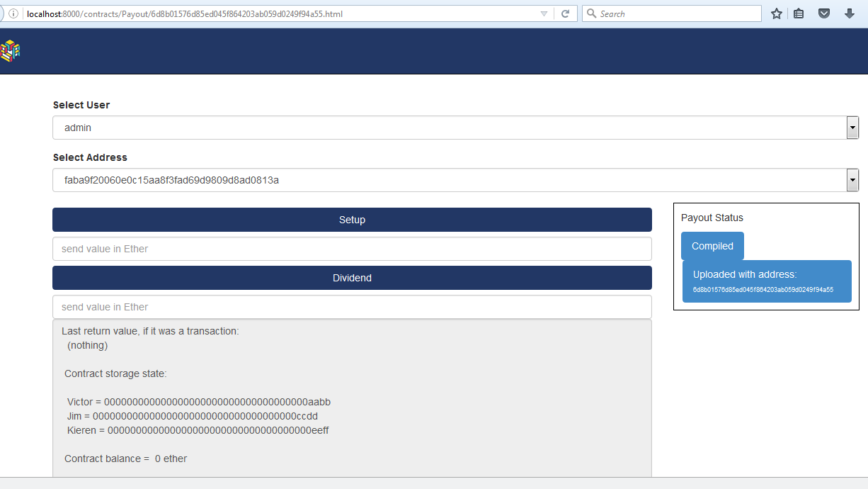Click the contract storage state output panel
Screen dimensions: 868x489
coord(352,397)
